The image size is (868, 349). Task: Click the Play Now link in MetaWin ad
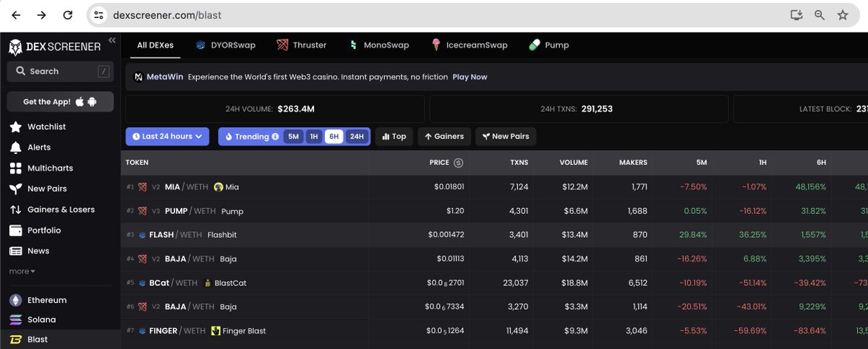click(x=469, y=77)
